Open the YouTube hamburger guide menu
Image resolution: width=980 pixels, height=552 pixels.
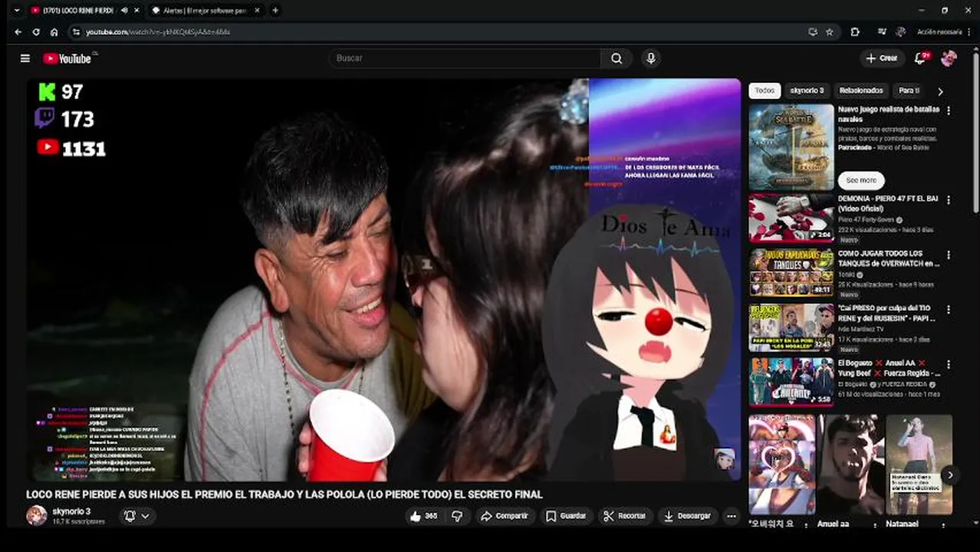(x=25, y=58)
